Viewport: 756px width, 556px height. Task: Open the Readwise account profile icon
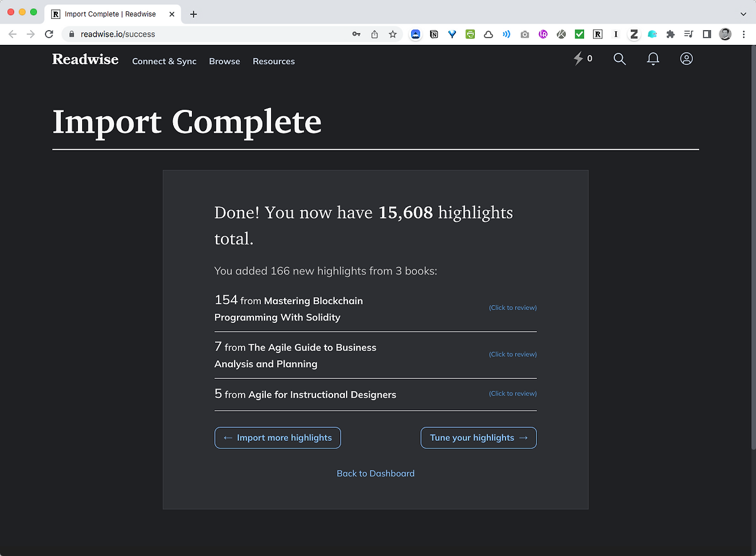tap(686, 58)
